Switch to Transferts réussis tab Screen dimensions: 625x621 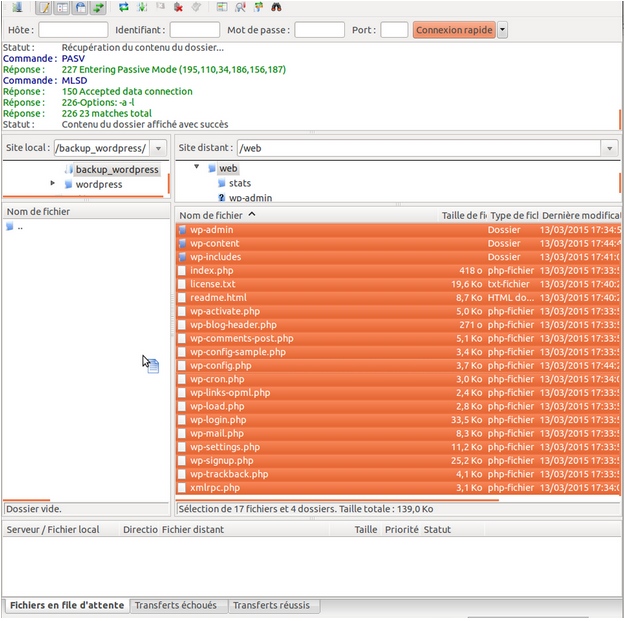pyautogui.click(x=271, y=605)
